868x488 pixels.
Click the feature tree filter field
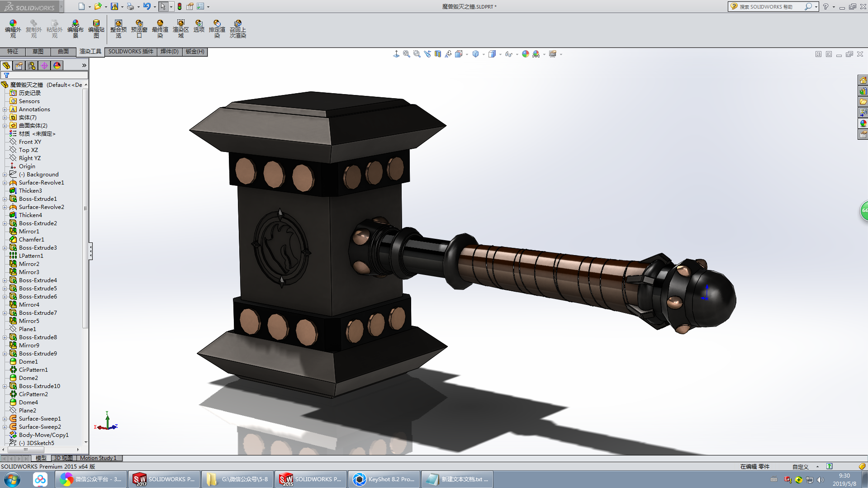pos(44,76)
